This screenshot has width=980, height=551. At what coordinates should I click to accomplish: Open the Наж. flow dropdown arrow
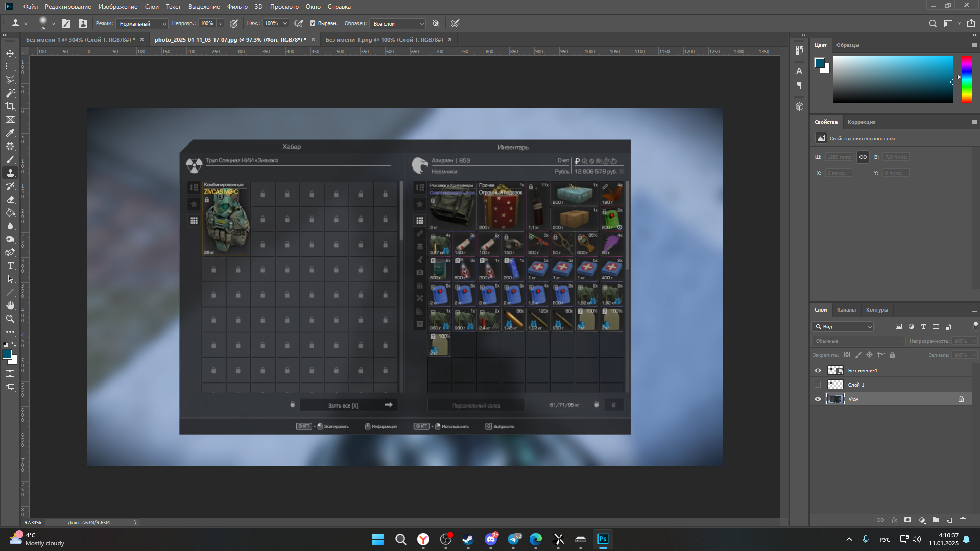(x=285, y=23)
